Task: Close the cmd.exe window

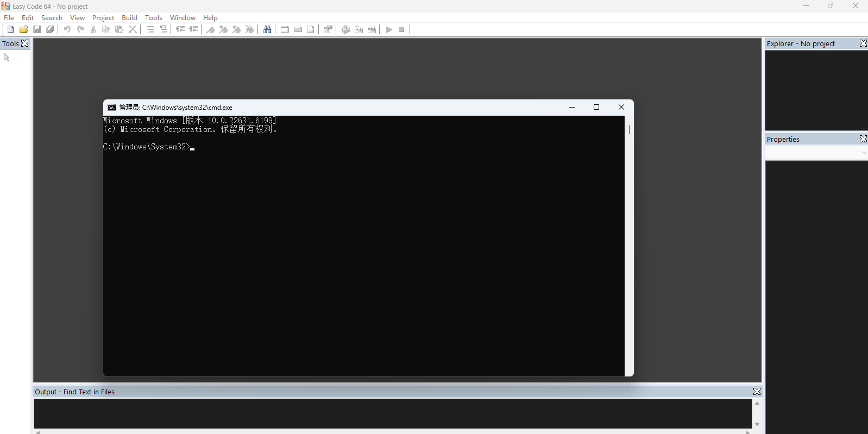Action: tap(621, 107)
